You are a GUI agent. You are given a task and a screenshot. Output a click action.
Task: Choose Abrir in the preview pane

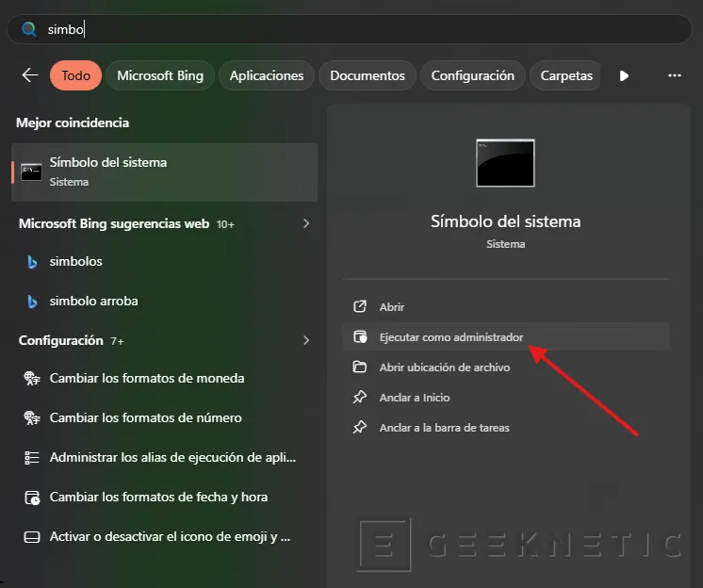(x=506, y=307)
